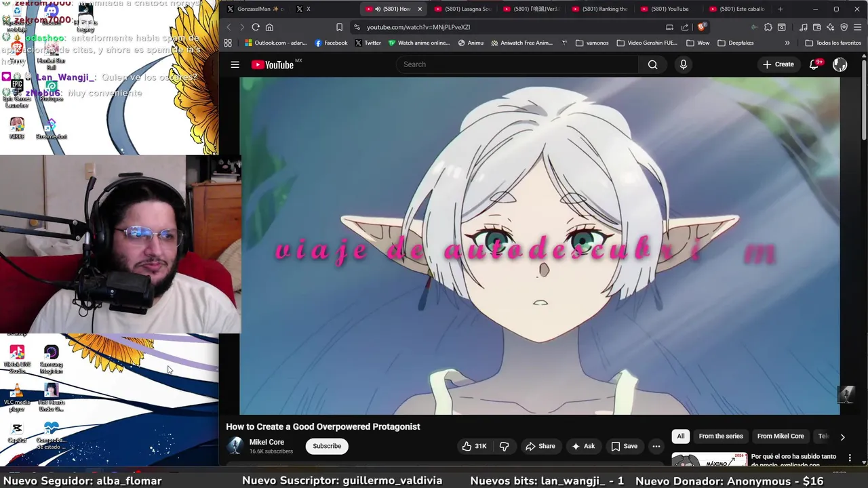The width and height of the screenshot is (868, 488).
Task: Open the Epic Games Launcher desktop shortcut
Action: click(x=17, y=94)
